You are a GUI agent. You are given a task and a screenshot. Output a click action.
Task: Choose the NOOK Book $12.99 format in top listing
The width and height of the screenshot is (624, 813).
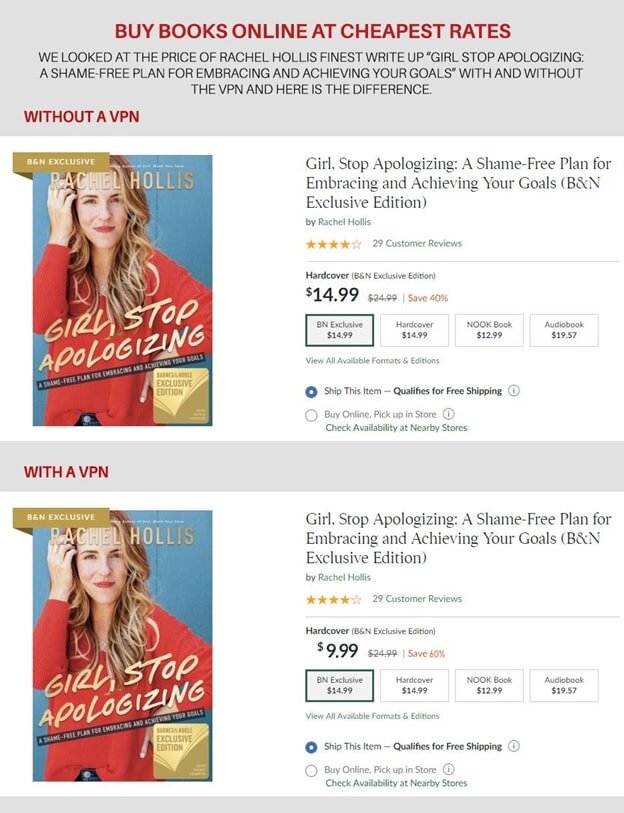pyautogui.click(x=489, y=330)
